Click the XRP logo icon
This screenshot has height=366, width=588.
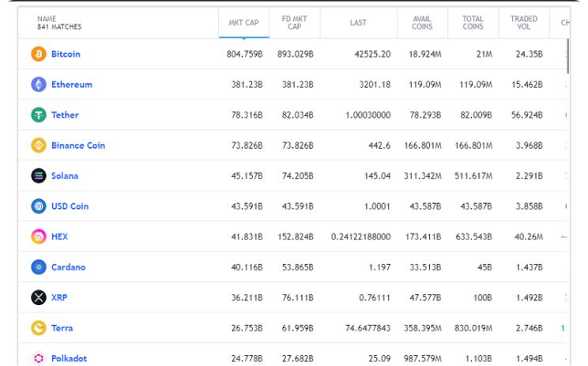coord(39,297)
